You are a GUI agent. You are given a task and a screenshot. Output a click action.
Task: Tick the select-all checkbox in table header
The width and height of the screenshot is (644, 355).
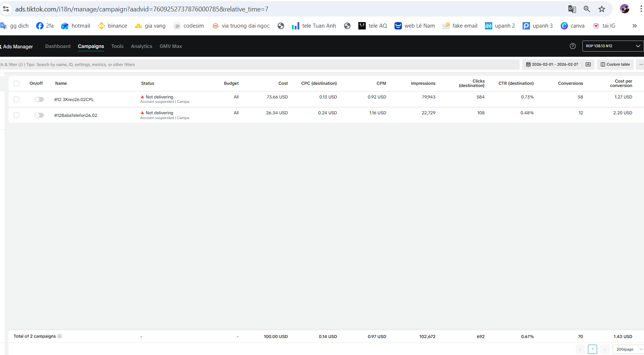[17, 83]
